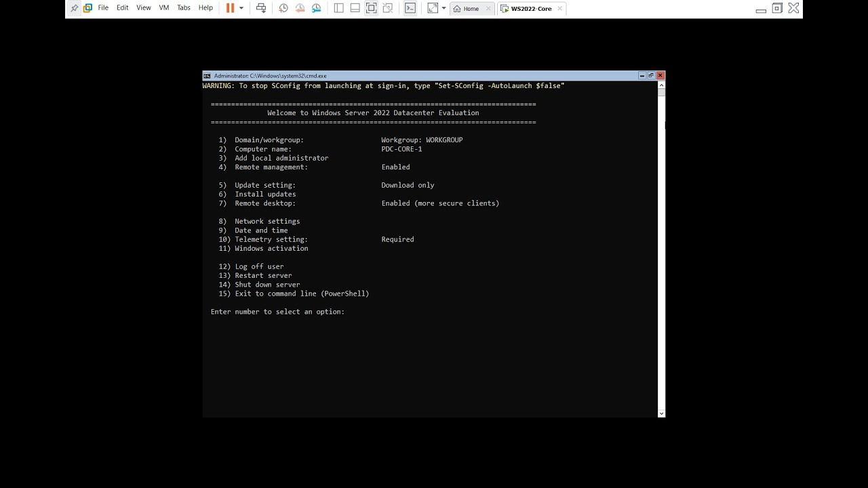Click 'Restart server' option text
The height and width of the screenshot is (488, 868).
pyautogui.click(x=263, y=276)
